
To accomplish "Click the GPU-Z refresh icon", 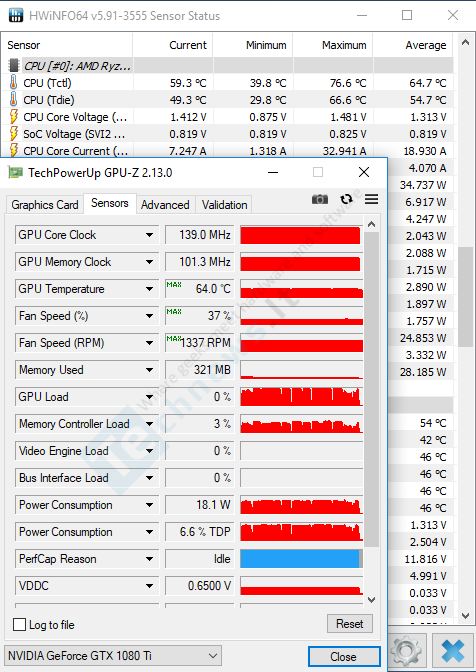I will point(346,199).
